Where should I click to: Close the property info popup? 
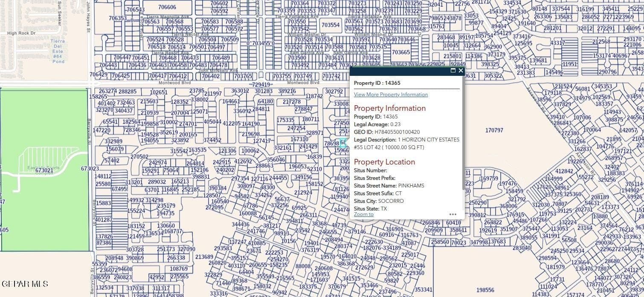(x=461, y=71)
